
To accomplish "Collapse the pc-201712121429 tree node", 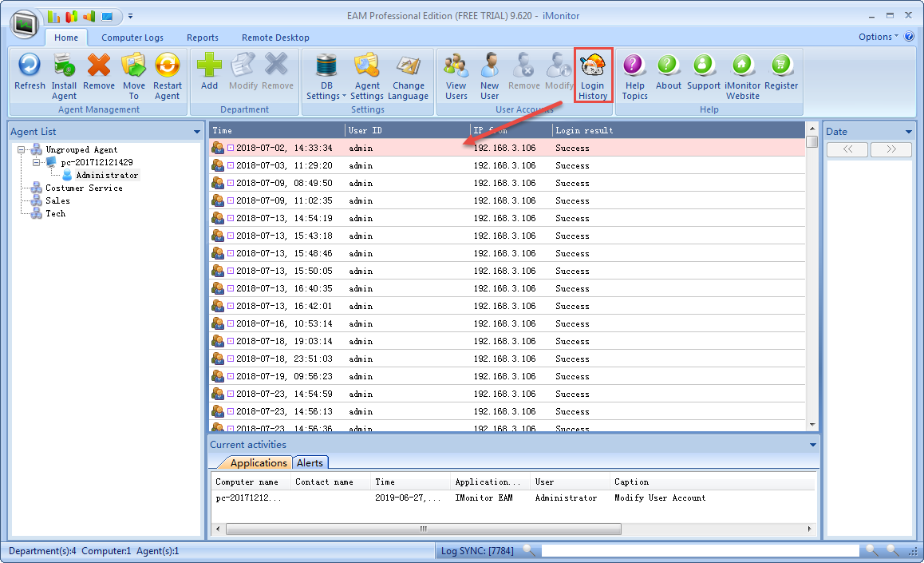I will coord(36,162).
